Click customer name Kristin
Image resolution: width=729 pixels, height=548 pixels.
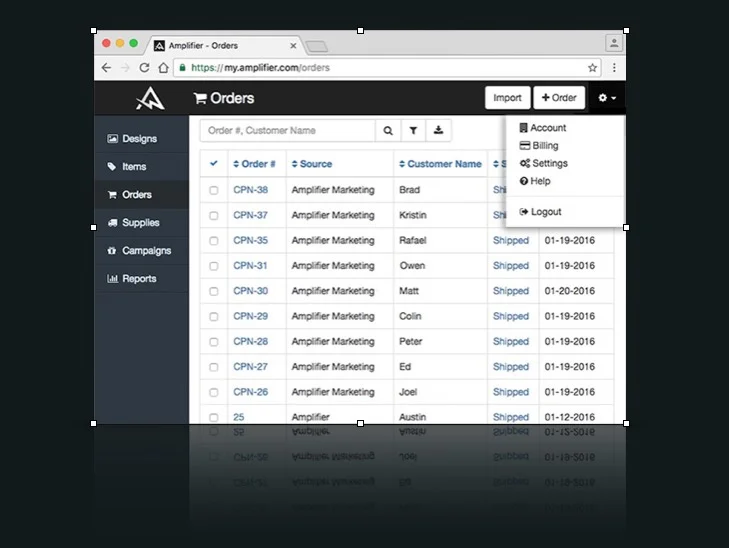413,215
